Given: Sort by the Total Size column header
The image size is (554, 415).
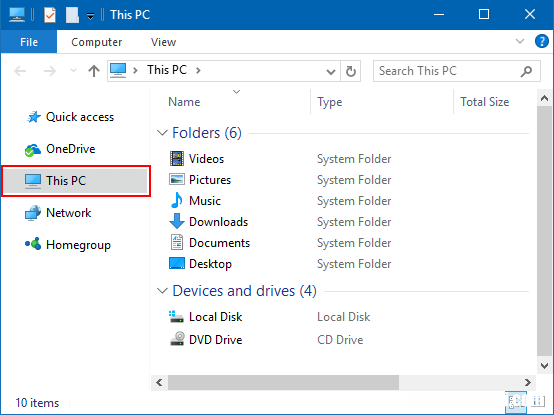Looking at the screenshot, I should tap(484, 102).
